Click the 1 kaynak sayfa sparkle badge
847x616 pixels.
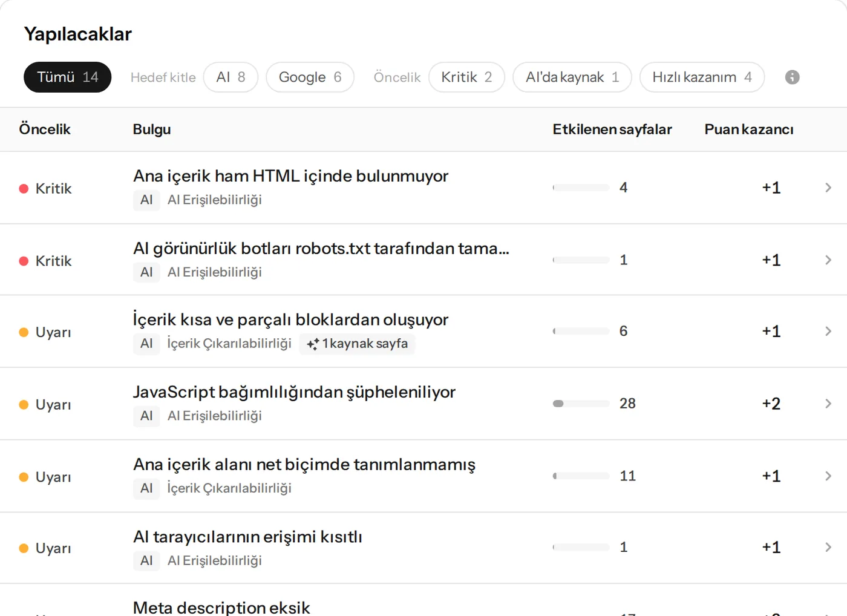tap(357, 344)
